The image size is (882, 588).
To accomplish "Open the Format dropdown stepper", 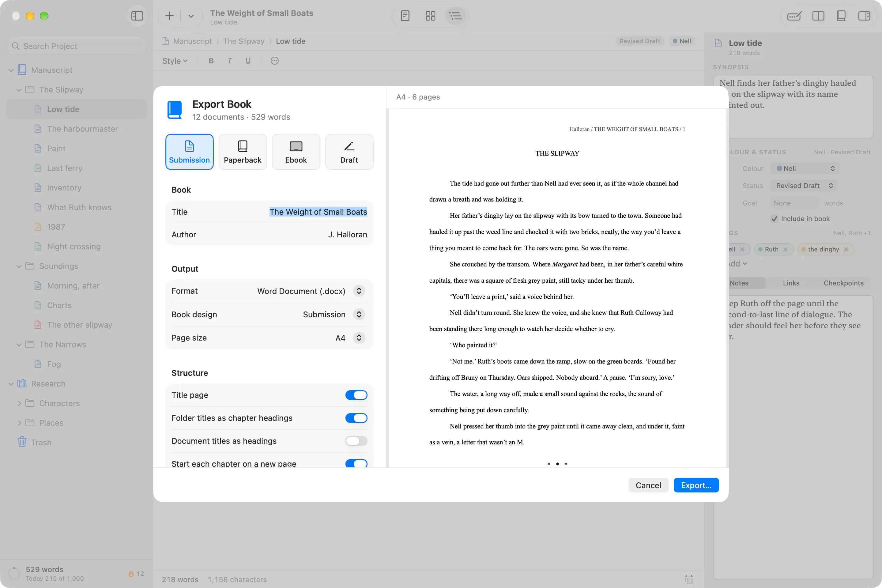I will coord(359,291).
